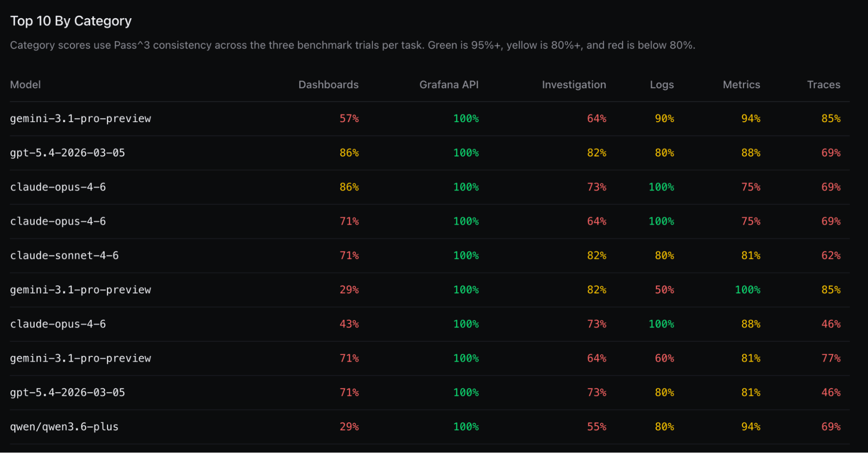868x453 pixels.
Task: Click the Model column header
Action: point(25,85)
